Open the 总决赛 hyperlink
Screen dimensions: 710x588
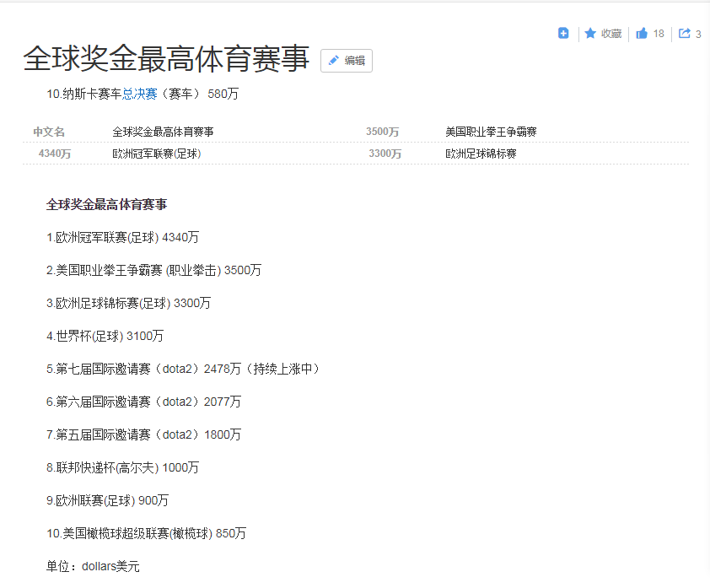pyautogui.click(x=140, y=94)
